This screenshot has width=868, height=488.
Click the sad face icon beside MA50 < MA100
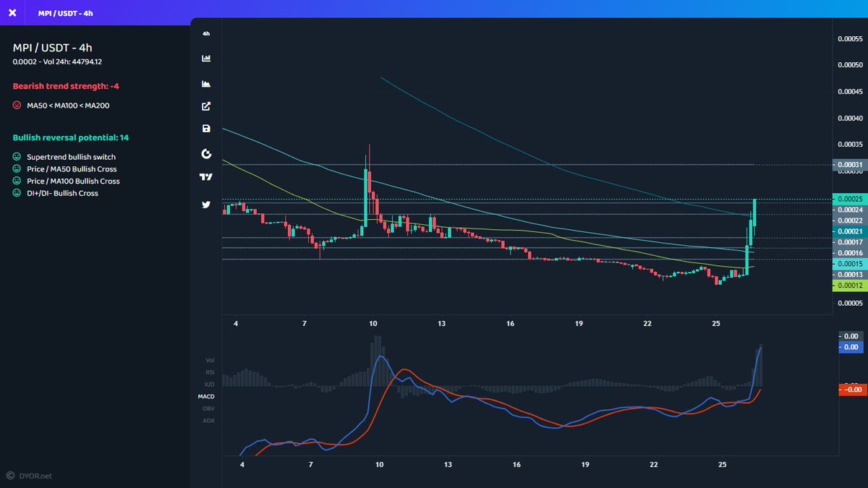pyautogui.click(x=17, y=106)
